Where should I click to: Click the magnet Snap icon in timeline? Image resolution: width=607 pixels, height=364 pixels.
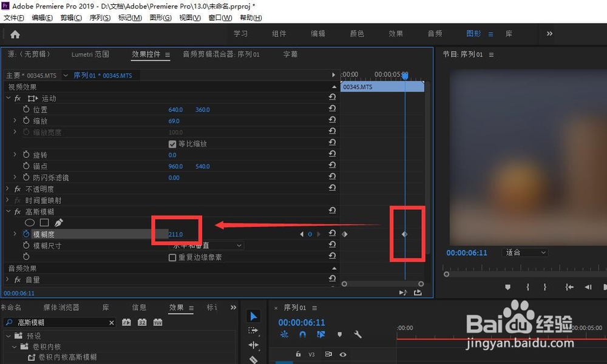[x=302, y=334]
